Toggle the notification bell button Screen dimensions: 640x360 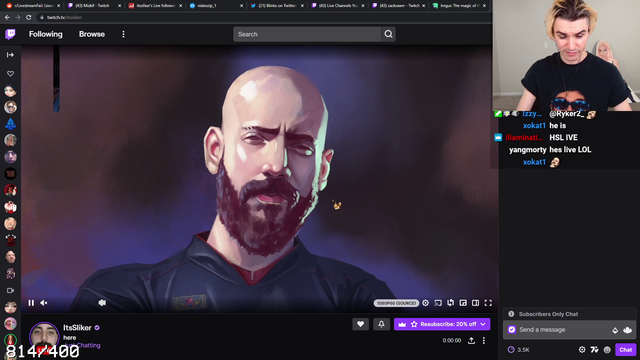click(x=381, y=324)
